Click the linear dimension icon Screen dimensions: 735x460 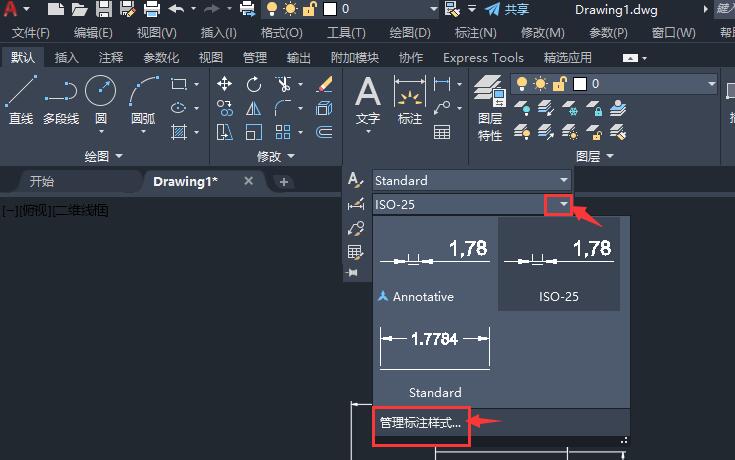point(442,84)
